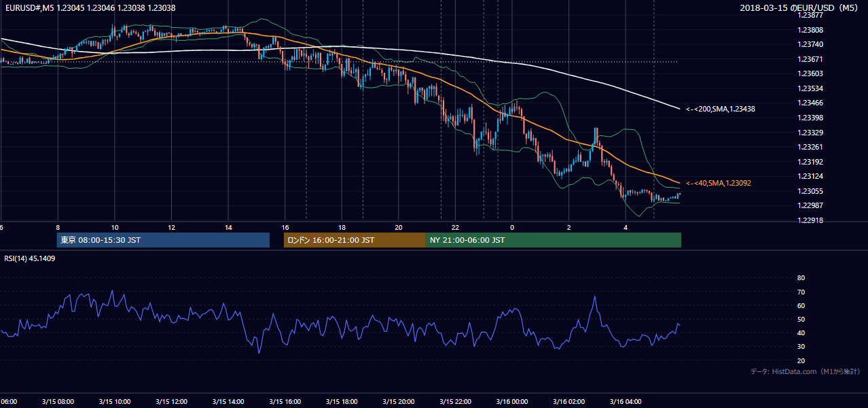The width and height of the screenshot is (868, 408).
Task: Click the '3/15 18:00' bottom date label
Action: click(x=342, y=401)
